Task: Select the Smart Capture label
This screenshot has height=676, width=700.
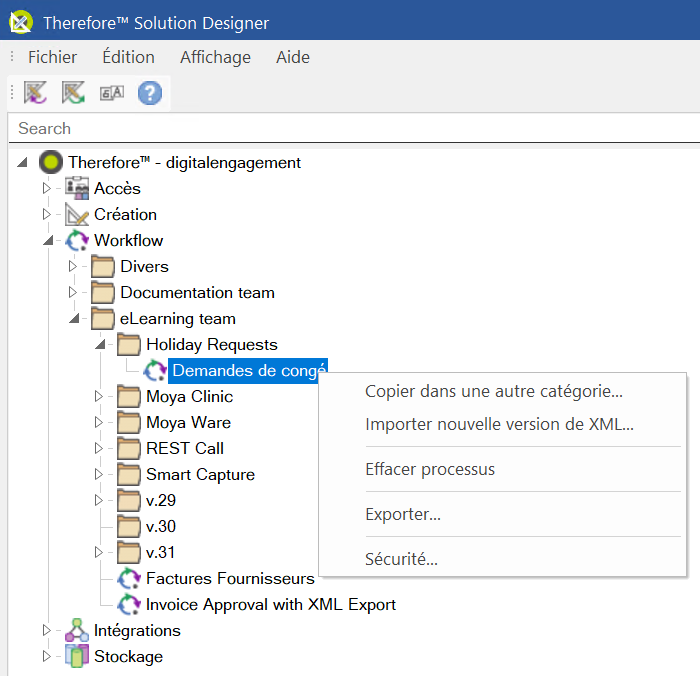Action: (x=200, y=475)
